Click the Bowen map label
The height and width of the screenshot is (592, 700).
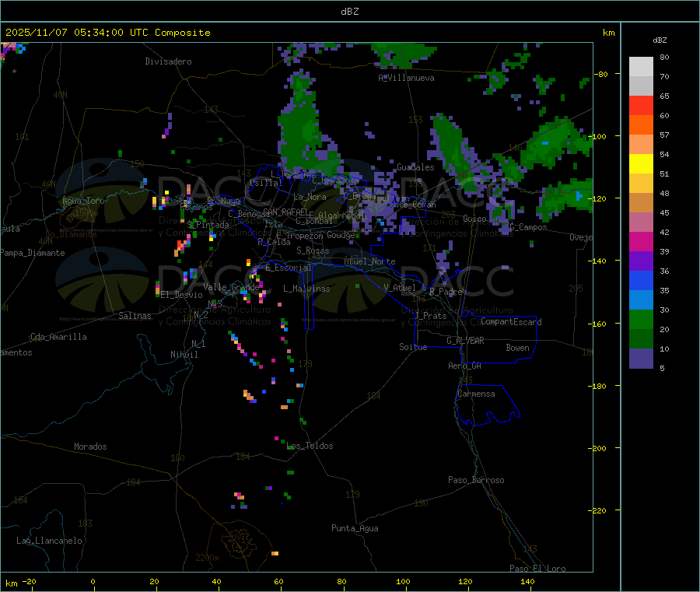[x=517, y=348]
